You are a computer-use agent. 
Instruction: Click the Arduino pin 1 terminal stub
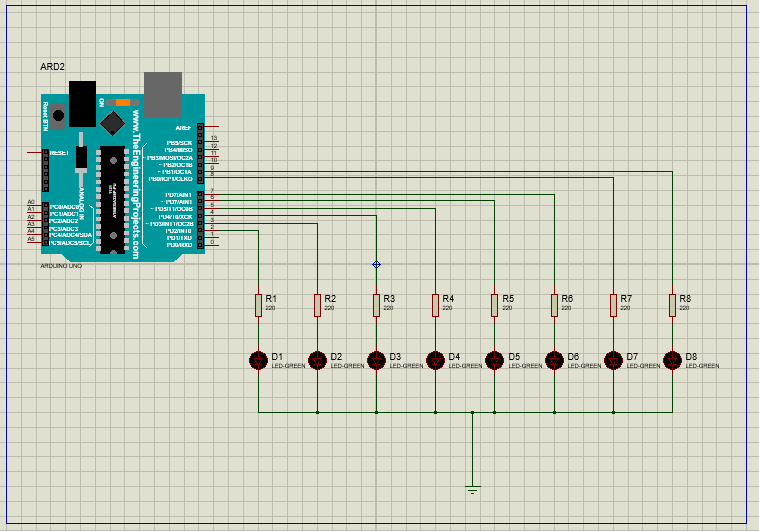point(212,238)
